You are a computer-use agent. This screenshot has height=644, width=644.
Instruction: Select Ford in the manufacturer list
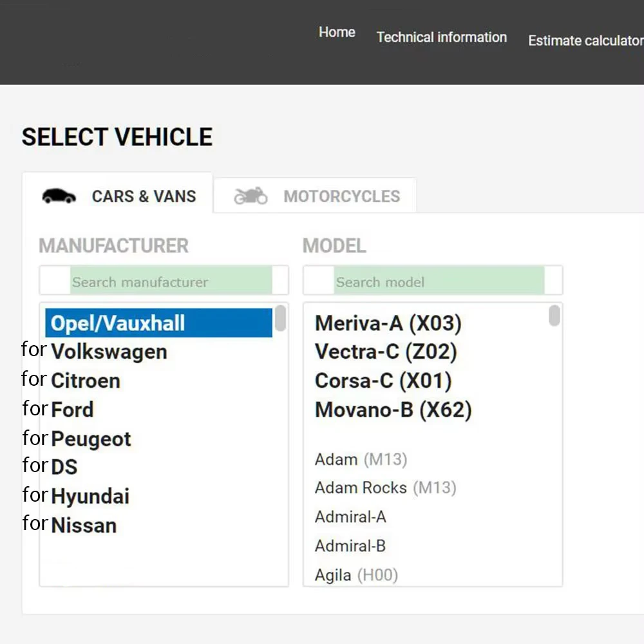click(72, 410)
